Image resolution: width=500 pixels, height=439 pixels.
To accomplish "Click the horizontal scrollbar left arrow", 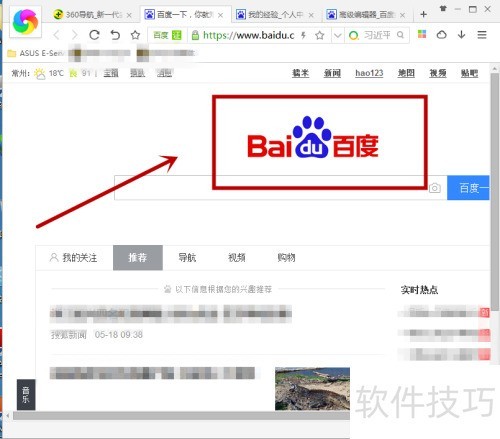I will [x=8, y=415].
